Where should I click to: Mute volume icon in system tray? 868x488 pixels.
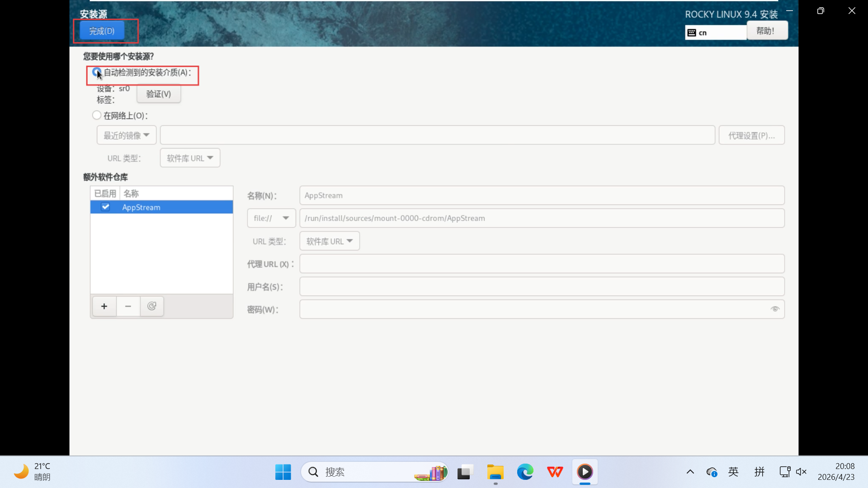point(801,472)
